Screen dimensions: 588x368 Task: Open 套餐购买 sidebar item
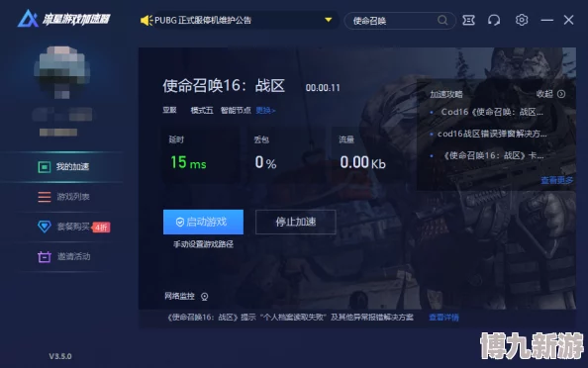tap(62, 227)
